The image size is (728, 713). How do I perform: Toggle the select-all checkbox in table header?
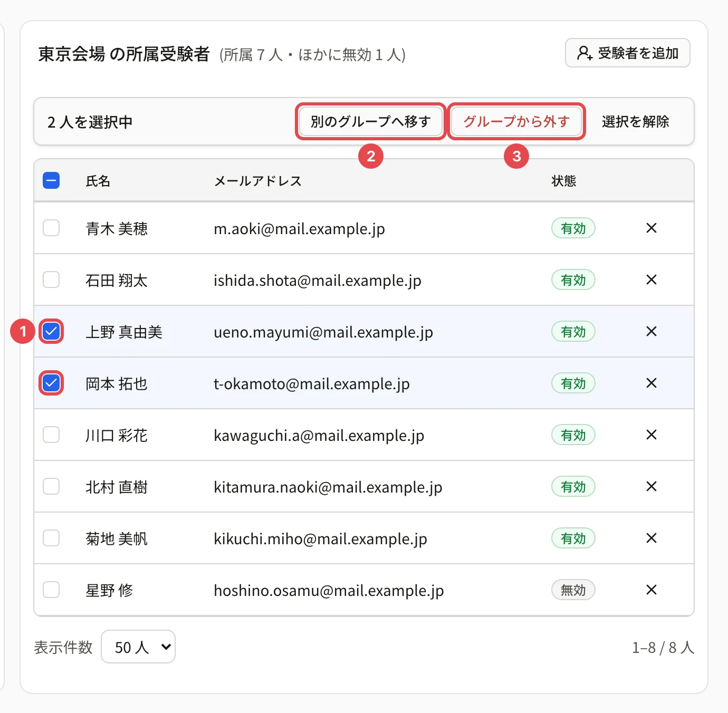(51, 181)
